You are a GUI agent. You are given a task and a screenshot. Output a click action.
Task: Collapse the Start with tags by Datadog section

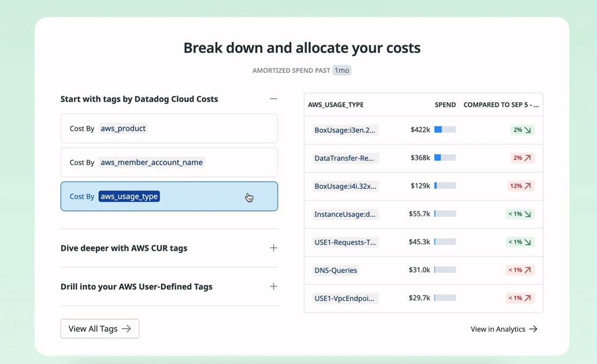(274, 98)
